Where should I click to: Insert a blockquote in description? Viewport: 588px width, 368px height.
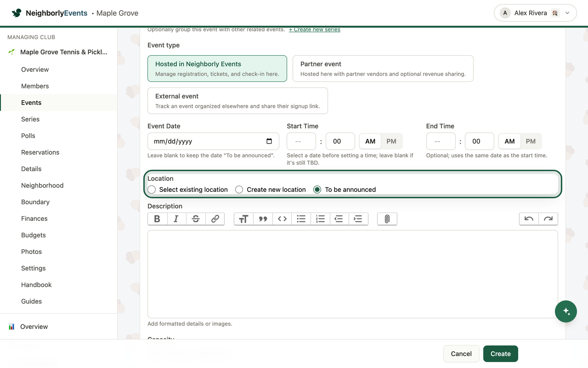(263, 219)
